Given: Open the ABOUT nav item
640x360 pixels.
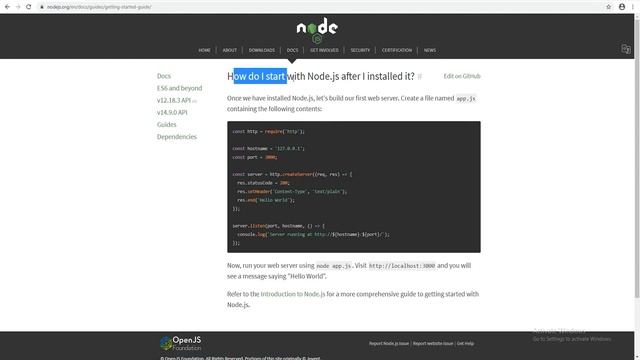Looking at the screenshot, I should [229, 50].
